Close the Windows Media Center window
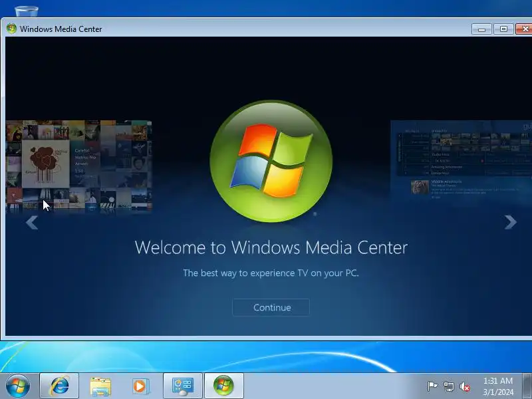The width and height of the screenshot is (532, 399). pyautogui.click(x=524, y=29)
